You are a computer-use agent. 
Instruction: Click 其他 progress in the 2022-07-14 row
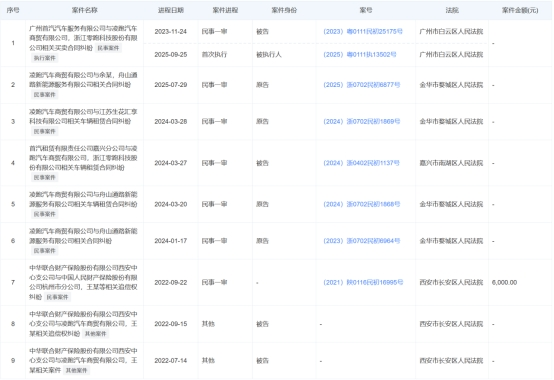point(208,361)
